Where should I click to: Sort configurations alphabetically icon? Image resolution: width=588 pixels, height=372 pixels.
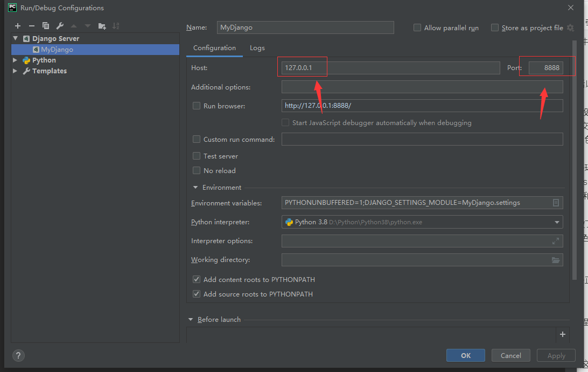pos(116,26)
